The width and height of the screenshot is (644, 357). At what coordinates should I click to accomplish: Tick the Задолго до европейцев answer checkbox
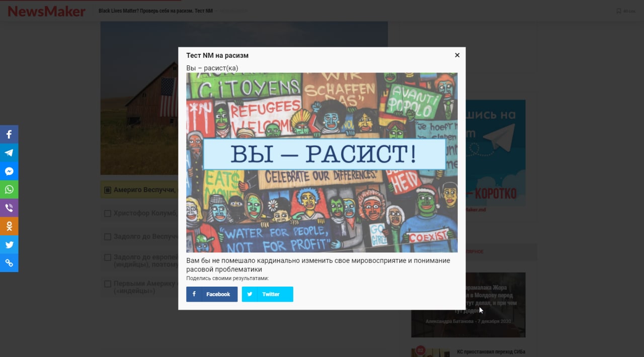click(108, 257)
